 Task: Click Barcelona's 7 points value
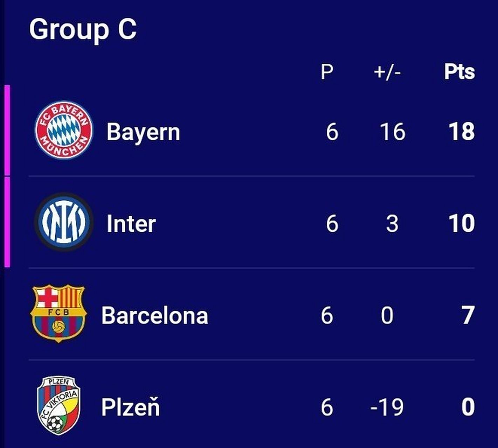click(468, 315)
